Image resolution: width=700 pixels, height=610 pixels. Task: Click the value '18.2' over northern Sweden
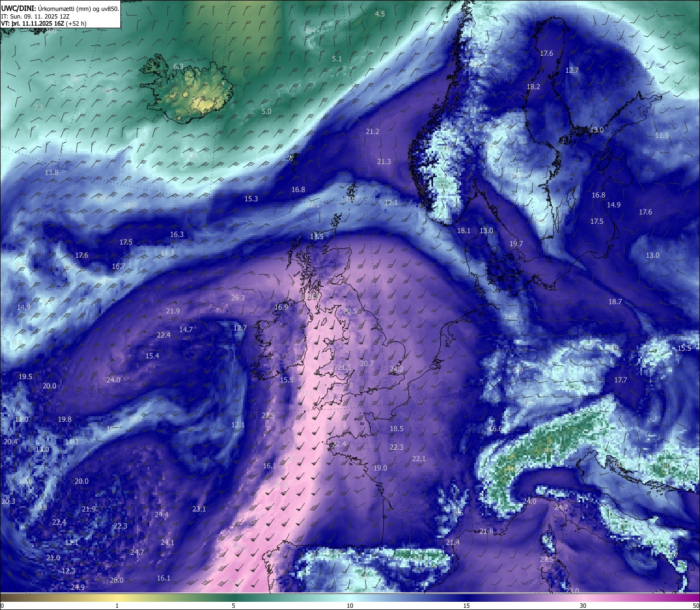(x=533, y=86)
